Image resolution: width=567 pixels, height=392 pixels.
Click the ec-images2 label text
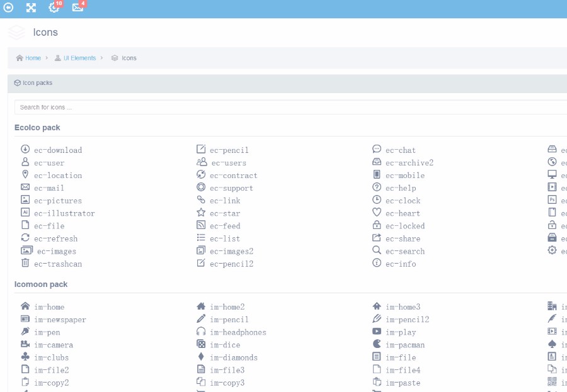coord(231,252)
